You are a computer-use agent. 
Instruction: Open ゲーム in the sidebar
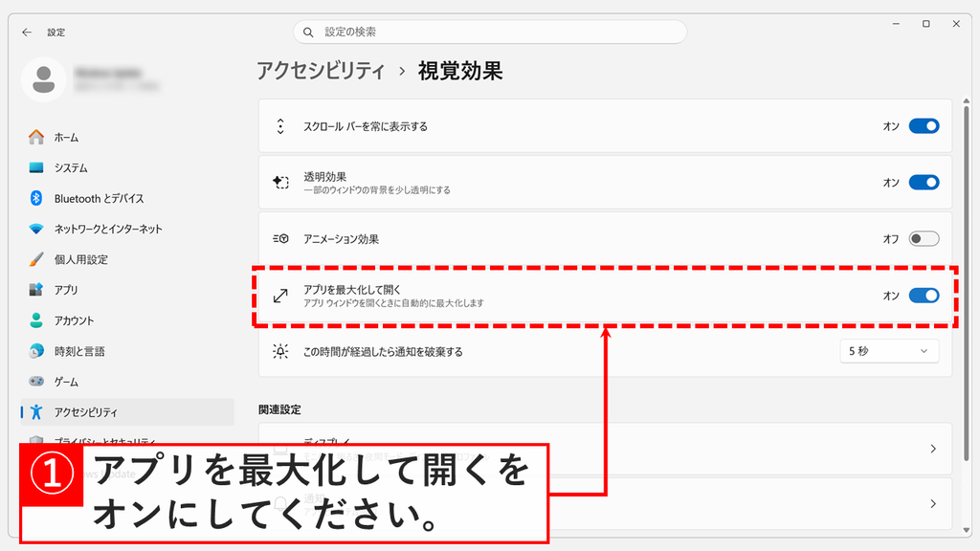(127, 381)
